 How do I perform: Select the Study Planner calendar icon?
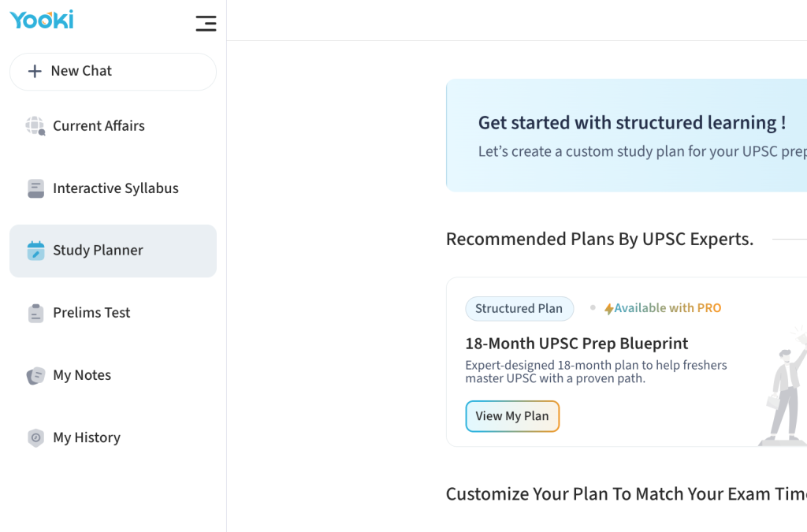click(35, 250)
